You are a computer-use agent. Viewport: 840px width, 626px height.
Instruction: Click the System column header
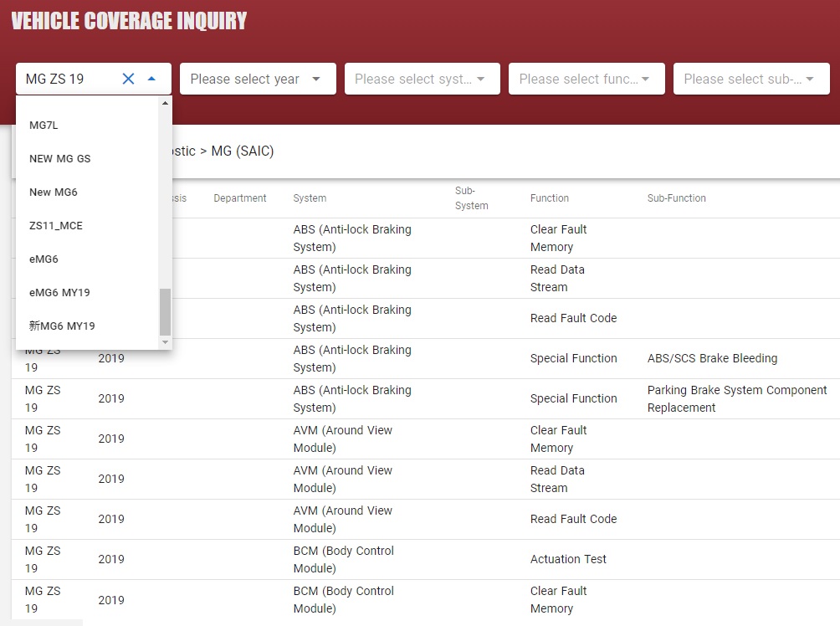(309, 198)
